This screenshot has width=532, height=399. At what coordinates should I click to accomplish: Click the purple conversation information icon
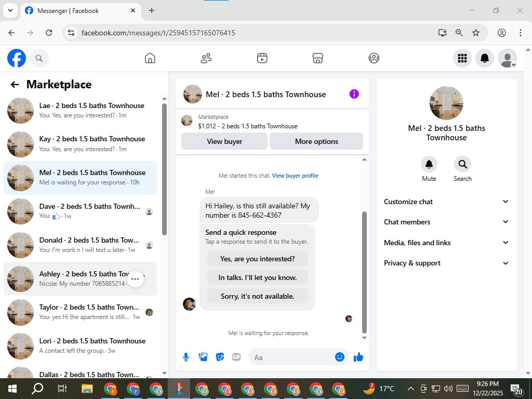click(x=354, y=94)
